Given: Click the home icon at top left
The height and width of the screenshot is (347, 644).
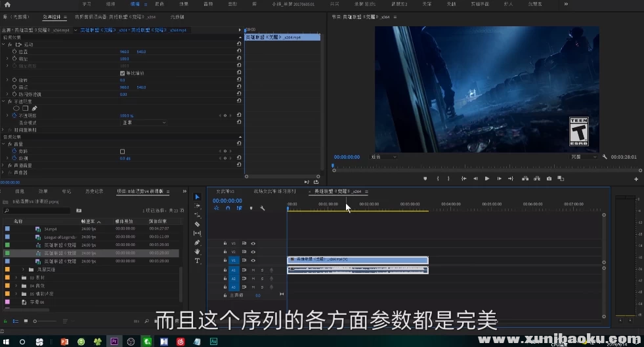Looking at the screenshot, I should pos(7,4).
